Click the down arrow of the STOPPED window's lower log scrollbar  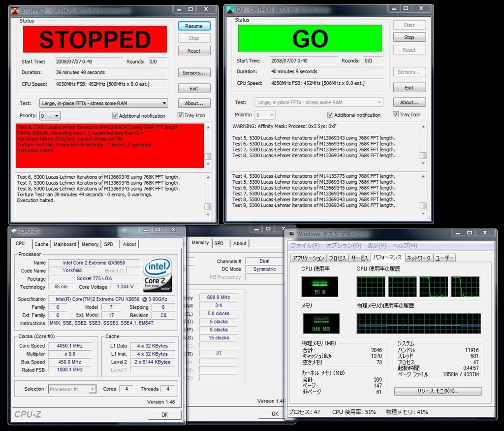(208, 215)
